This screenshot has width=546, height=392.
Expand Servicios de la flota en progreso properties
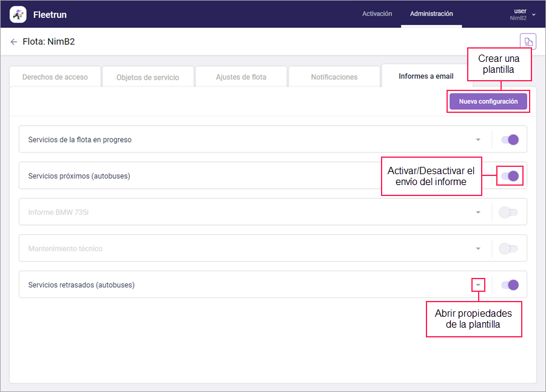tap(478, 140)
